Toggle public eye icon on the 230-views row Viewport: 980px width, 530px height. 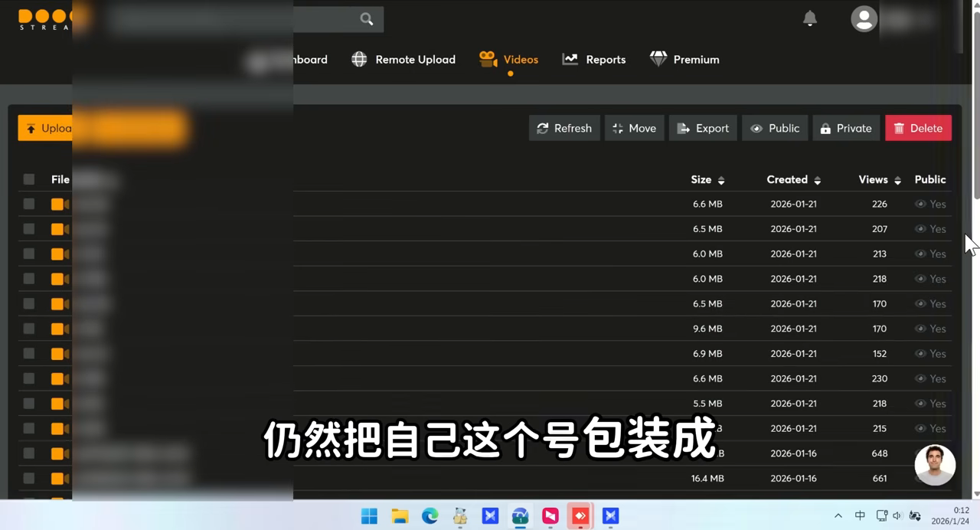click(920, 378)
